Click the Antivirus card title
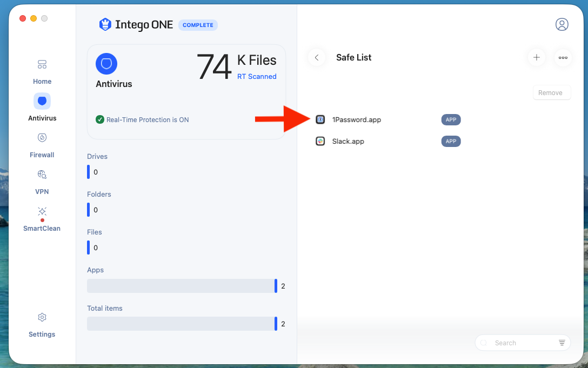 pos(114,84)
